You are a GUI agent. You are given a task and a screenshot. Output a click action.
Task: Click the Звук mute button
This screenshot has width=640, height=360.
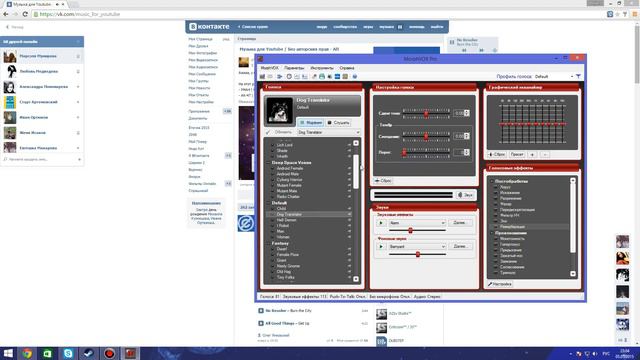465,195
